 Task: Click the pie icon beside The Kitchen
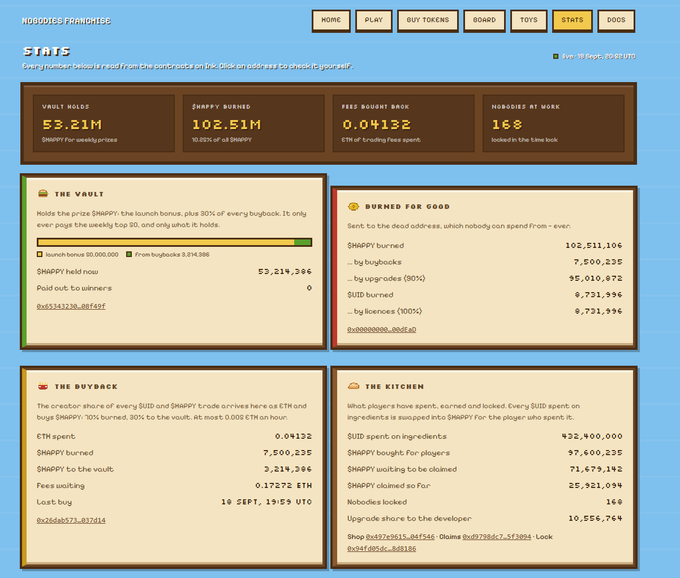[x=353, y=386]
